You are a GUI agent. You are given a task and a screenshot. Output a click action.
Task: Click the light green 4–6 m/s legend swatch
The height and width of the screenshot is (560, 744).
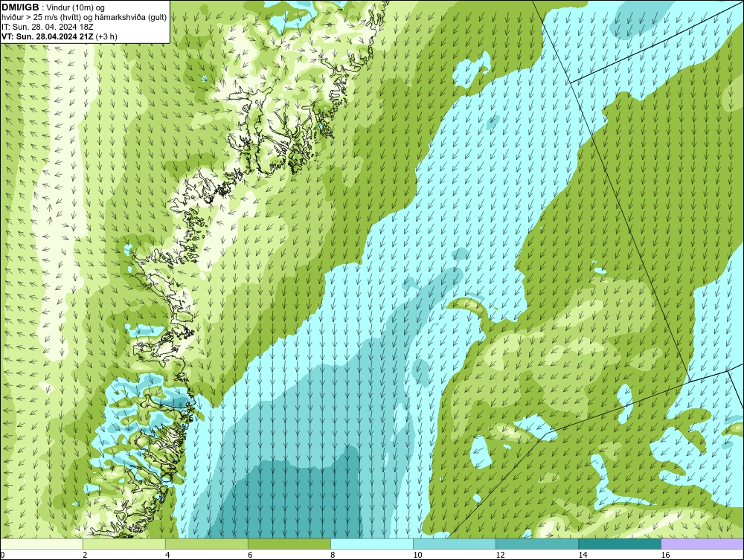207,544
